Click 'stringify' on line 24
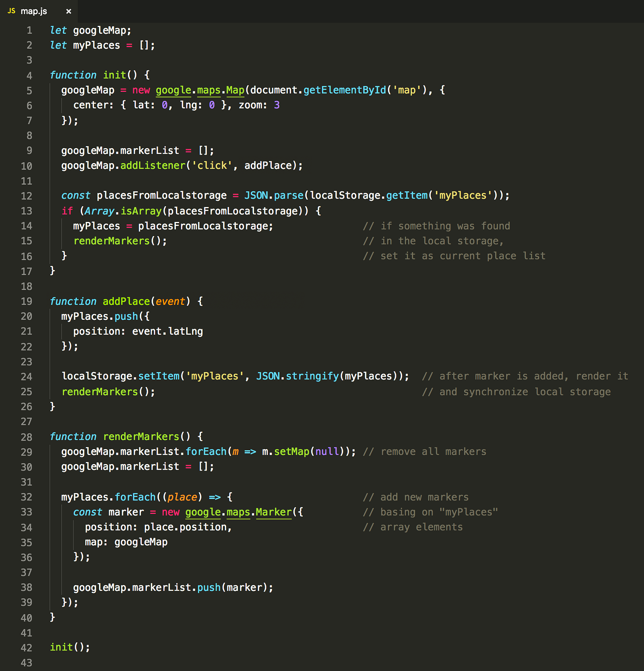The height and width of the screenshot is (671, 644). 312,376
